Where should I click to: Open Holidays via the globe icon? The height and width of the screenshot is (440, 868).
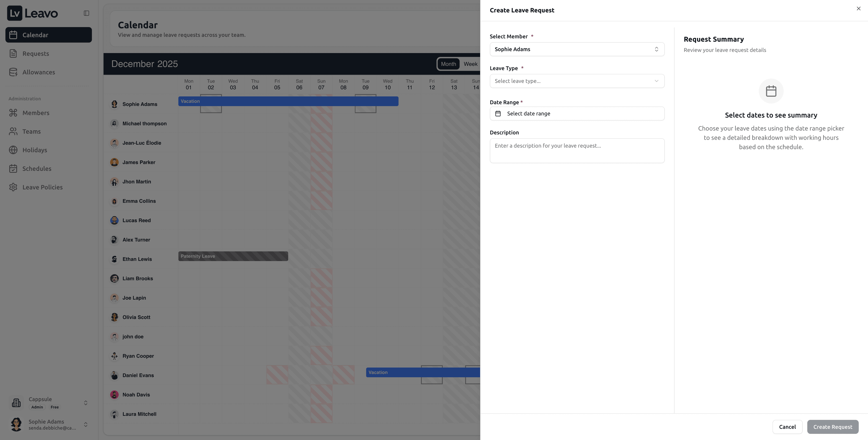(13, 150)
